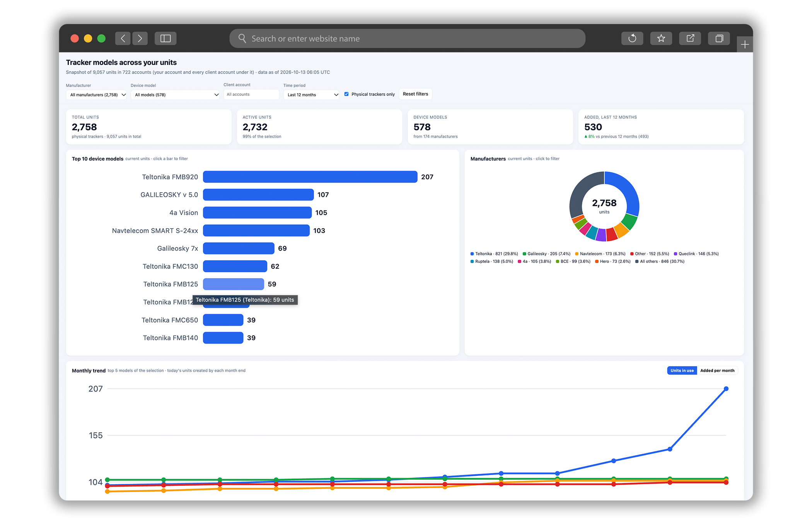
Task: Go back with the browser back arrow
Action: coord(123,38)
